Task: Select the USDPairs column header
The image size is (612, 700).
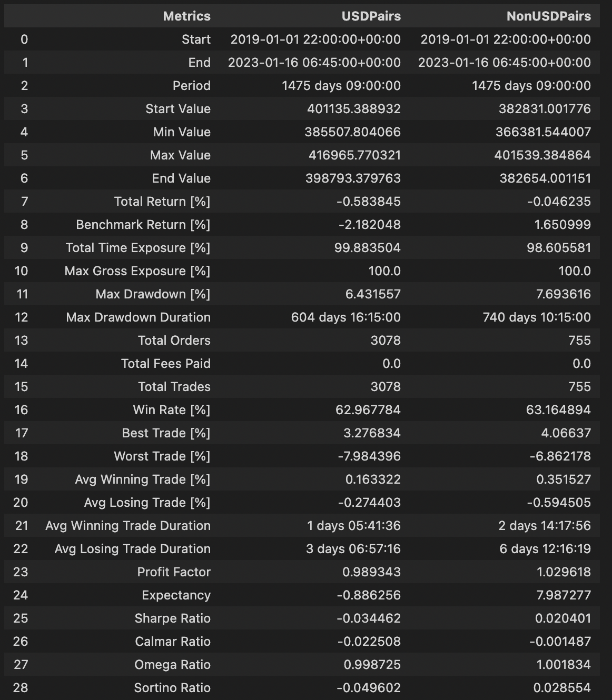Action: pos(371,16)
